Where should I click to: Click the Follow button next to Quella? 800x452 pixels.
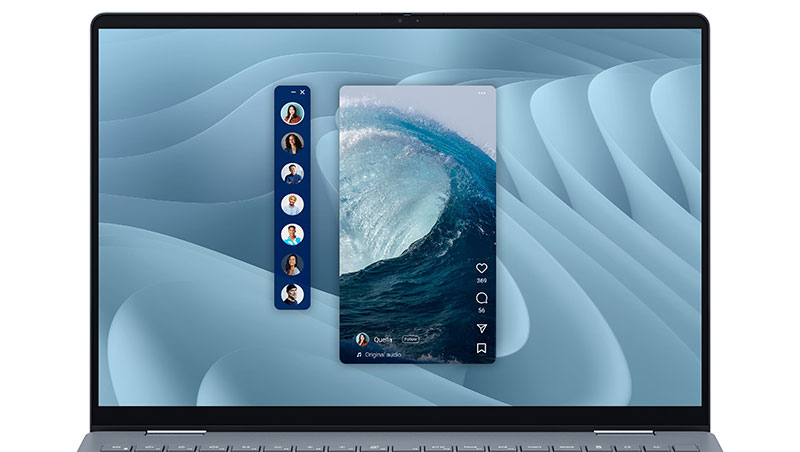410,339
